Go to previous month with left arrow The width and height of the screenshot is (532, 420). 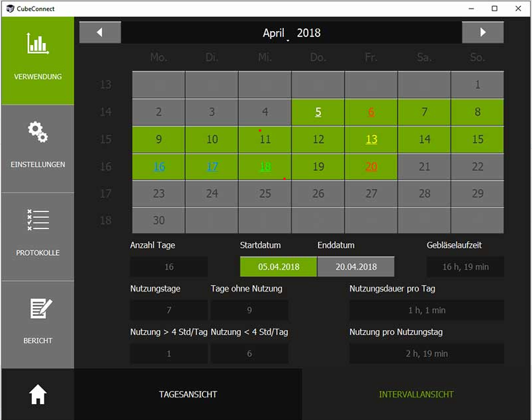100,32
